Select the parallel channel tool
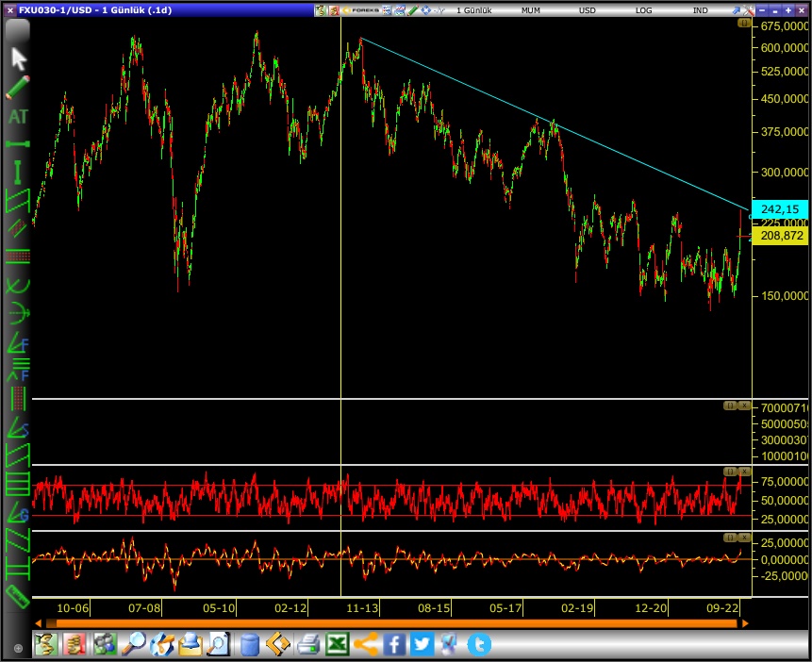 [x=18, y=201]
